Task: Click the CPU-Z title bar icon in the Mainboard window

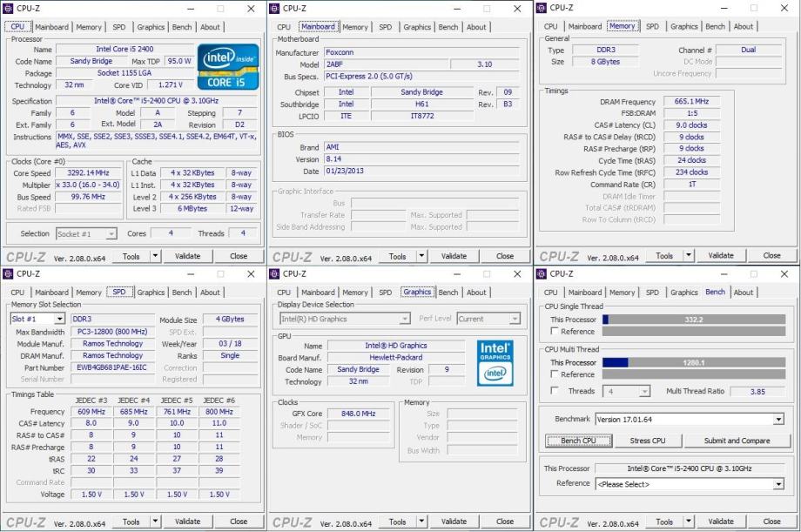Action: [x=274, y=8]
